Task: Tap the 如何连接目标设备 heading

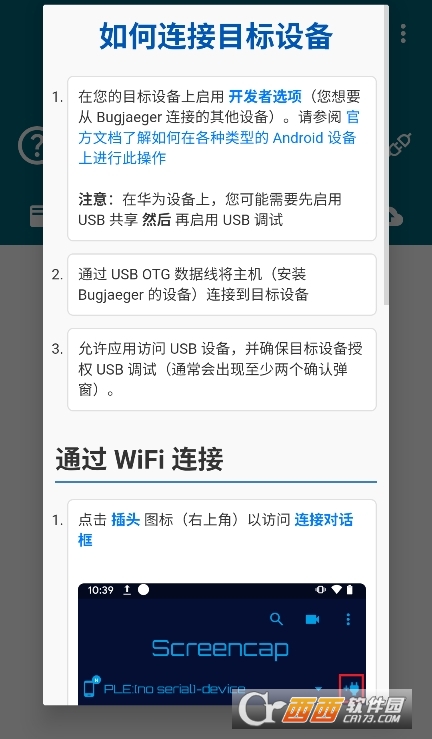Action: tap(216, 36)
